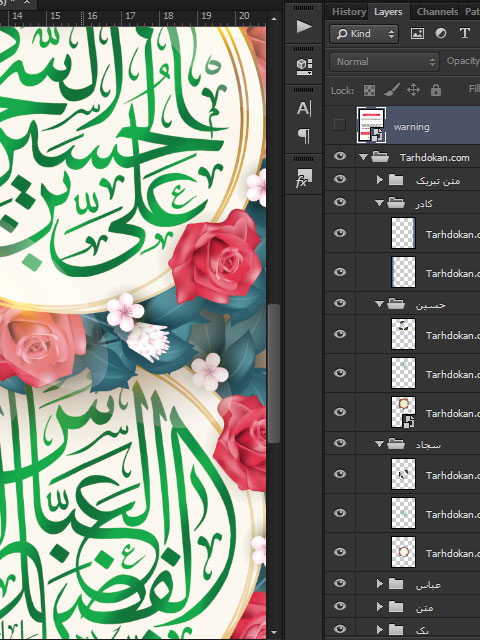The height and width of the screenshot is (640, 480).
Task: Expand the متن group
Action: click(380, 607)
